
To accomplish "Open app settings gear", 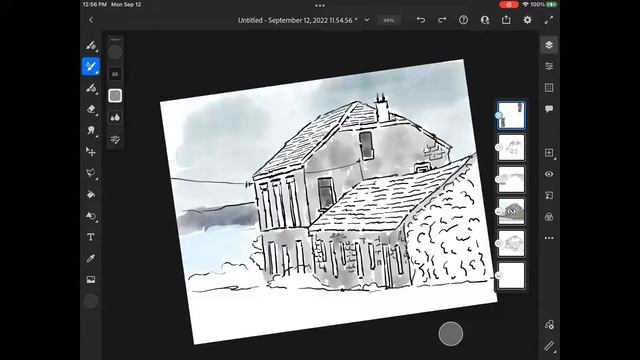I will pyautogui.click(x=527, y=20).
